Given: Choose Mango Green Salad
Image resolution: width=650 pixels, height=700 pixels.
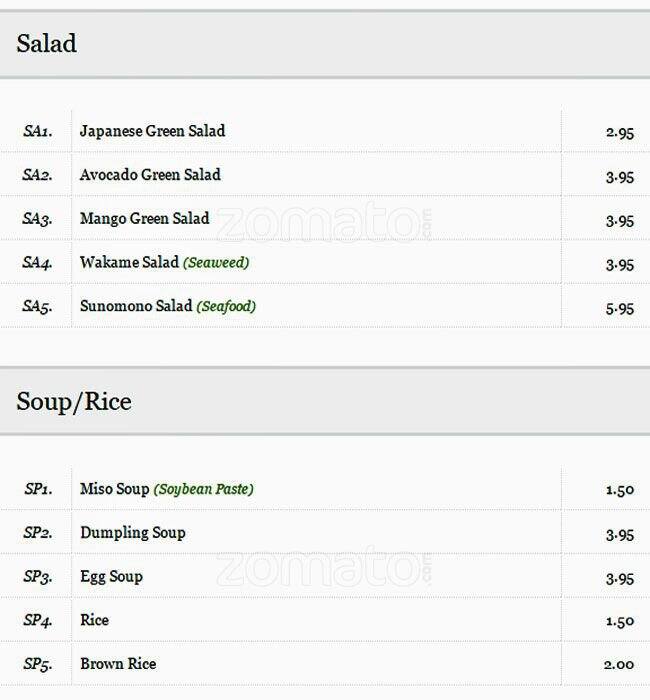Looking at the screenshot, I should 144,219.
